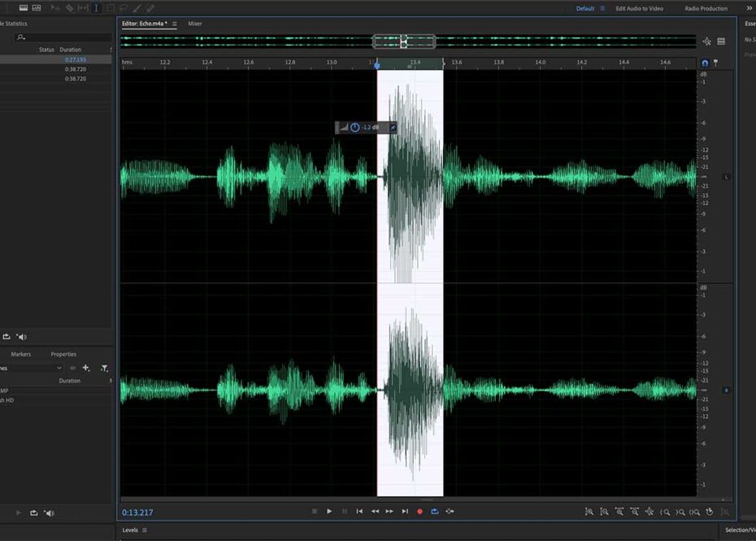Switch to Edit Audio to Video workspace

639,9
